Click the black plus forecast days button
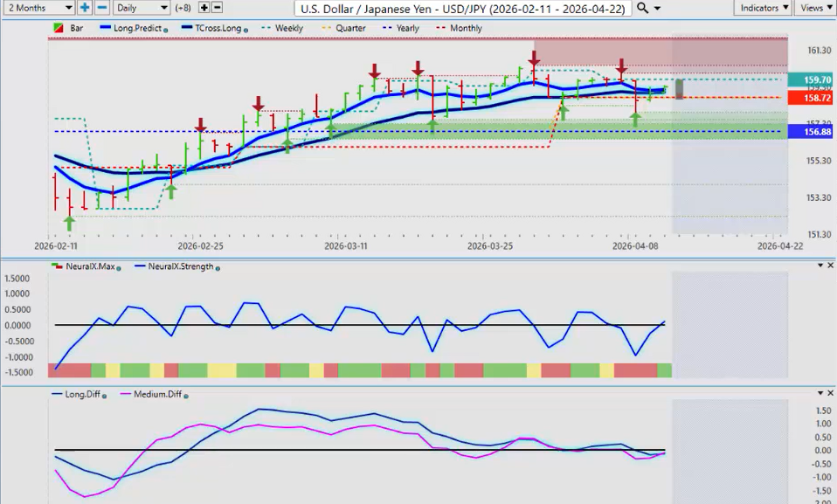 tap(204, 7)
